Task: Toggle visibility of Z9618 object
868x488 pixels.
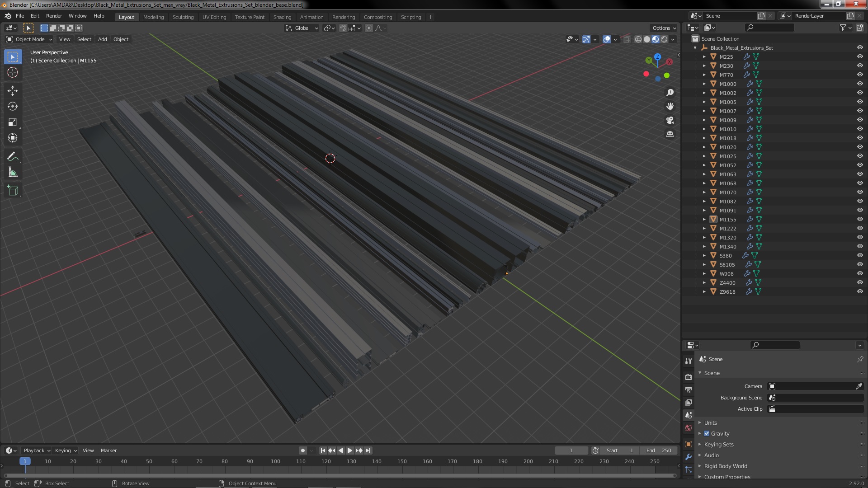Action: [860, 291]
